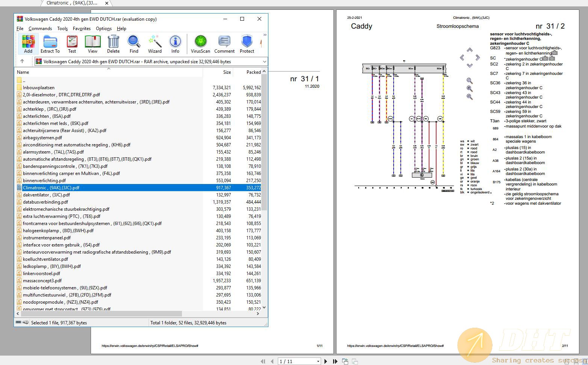Click the file list horizontal scrollbar
Screen dimensions: 588x365
101,313
